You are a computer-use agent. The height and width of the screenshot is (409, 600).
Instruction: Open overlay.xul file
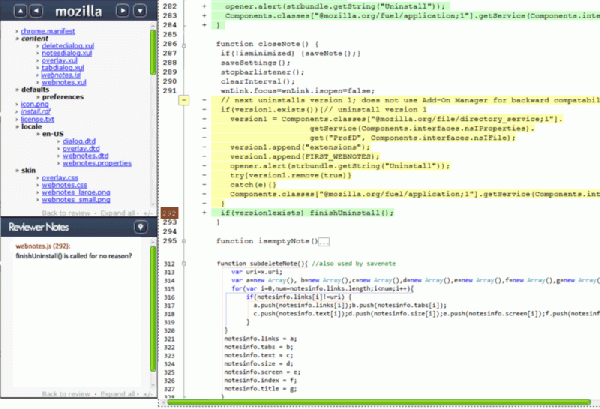[x=59, y=60]
